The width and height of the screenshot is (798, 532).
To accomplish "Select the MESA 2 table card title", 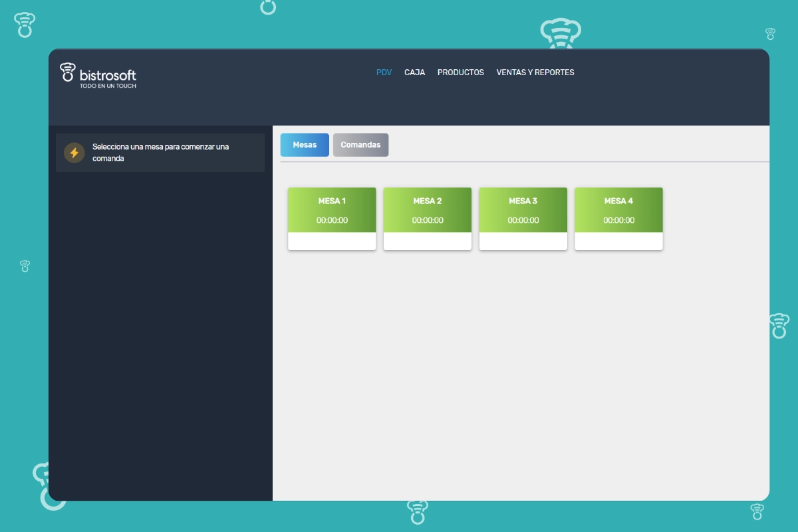I will pos(428,201).
